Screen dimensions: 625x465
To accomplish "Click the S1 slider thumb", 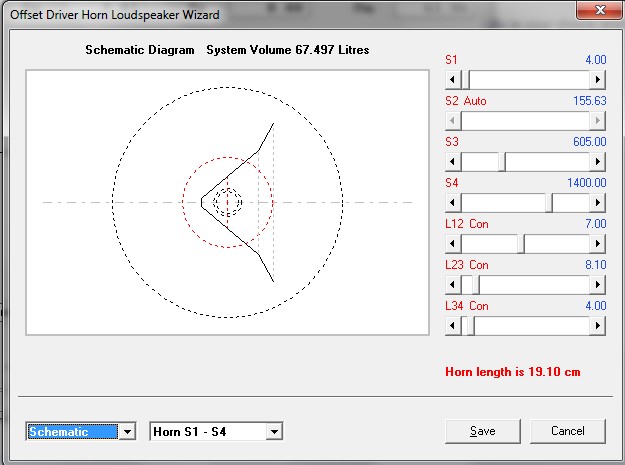I will tap(465, 80).
